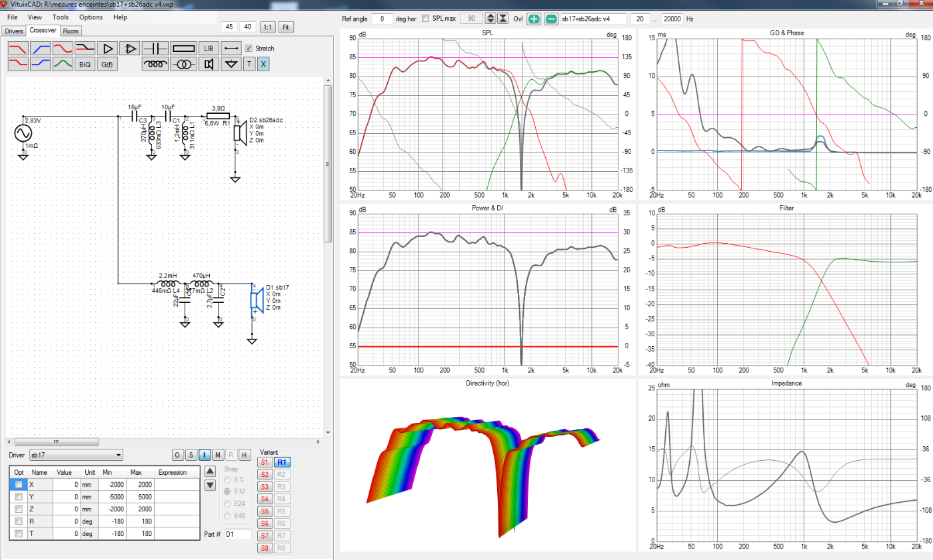
Task: Select the inductor coil component tool
Action: point(157,64)
